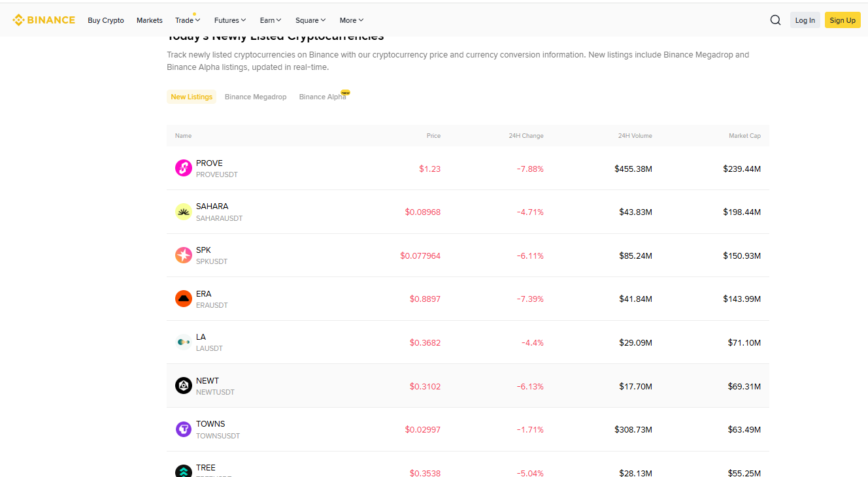Click the Price column header
This screenshot has height=477, width=868.
coord(433,136)
